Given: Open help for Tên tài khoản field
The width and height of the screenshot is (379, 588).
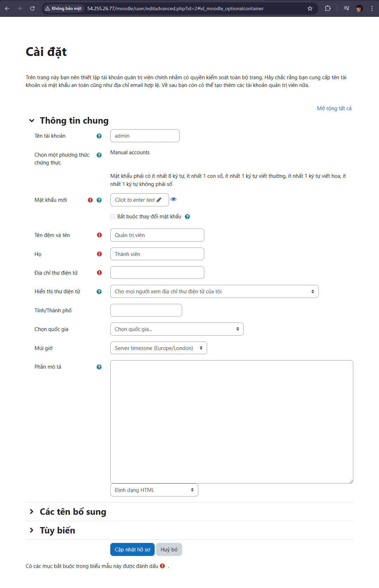Looking at the screenshot, I should [99, 136].
